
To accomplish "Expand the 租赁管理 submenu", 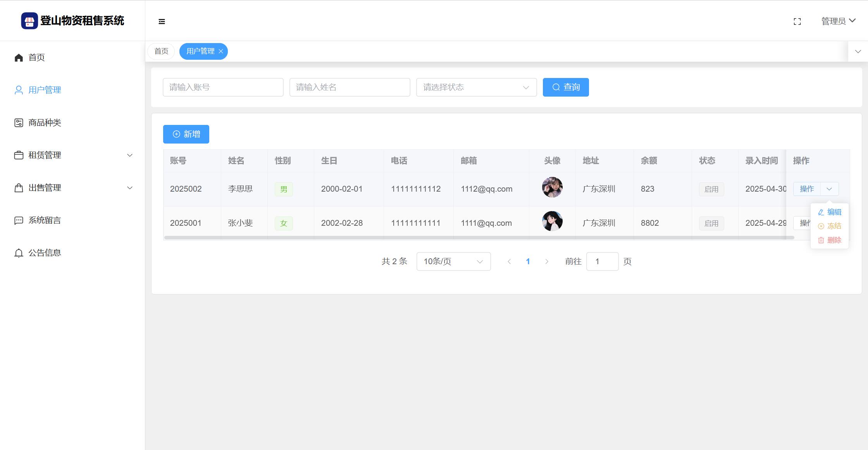I will pyautogui.click(x=130, y=156).
